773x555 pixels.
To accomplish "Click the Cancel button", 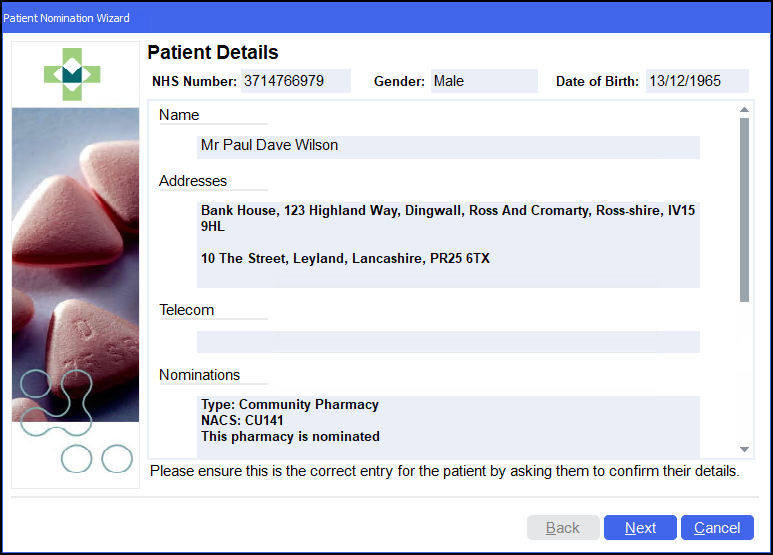I will click(717, 528).
